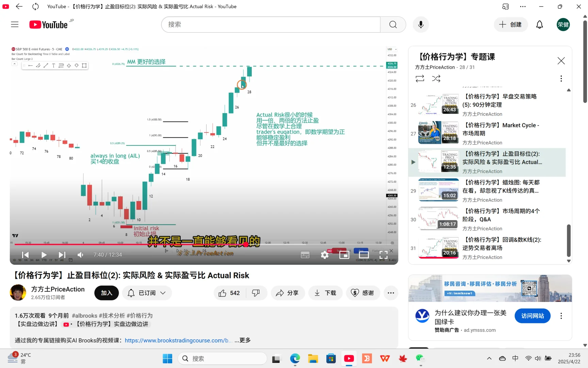Click the 分享 share button
The image size is (588, 368).
(x=288, y=293)
